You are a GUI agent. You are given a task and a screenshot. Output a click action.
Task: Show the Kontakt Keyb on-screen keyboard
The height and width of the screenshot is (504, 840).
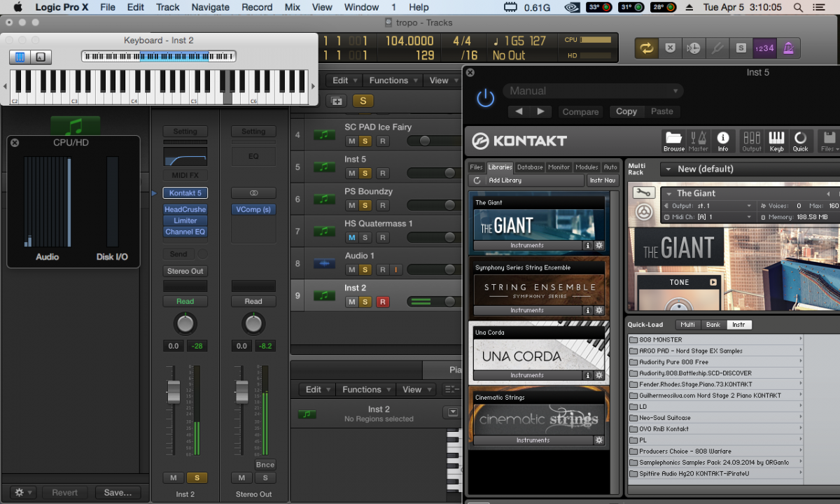(x=776, y=141)
